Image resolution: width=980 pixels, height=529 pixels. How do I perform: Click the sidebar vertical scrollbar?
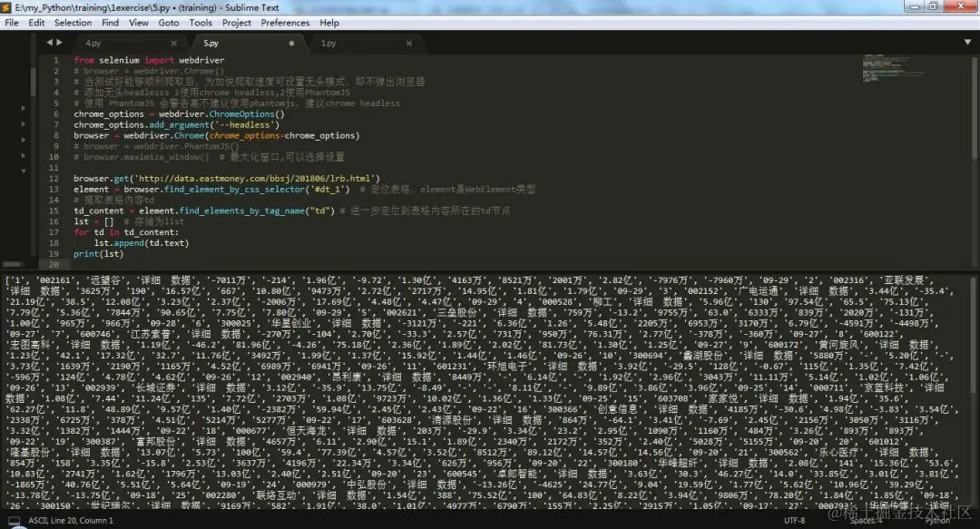pyautogui.click(x=34, y=82)
